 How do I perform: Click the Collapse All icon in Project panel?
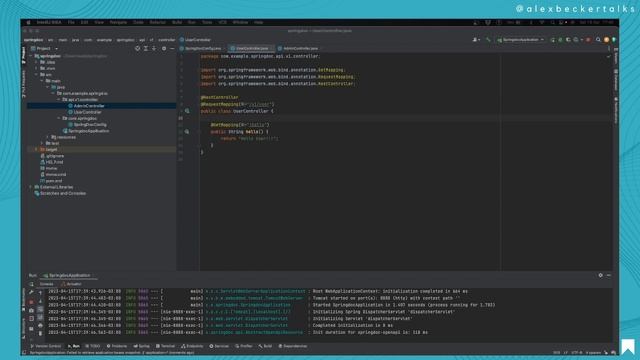(x=154, y=48)
